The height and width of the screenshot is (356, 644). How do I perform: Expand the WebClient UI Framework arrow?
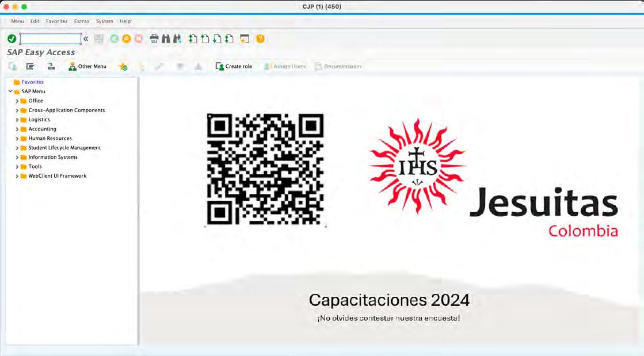coord(17,176)
